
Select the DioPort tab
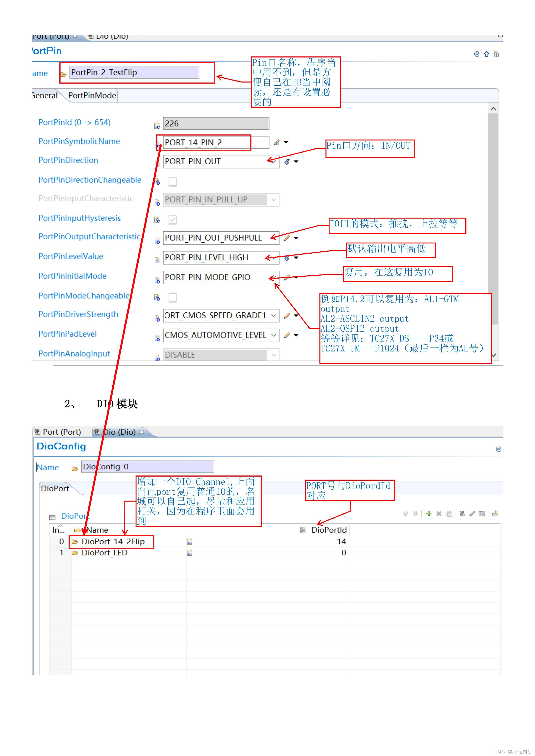coord(55,488)
